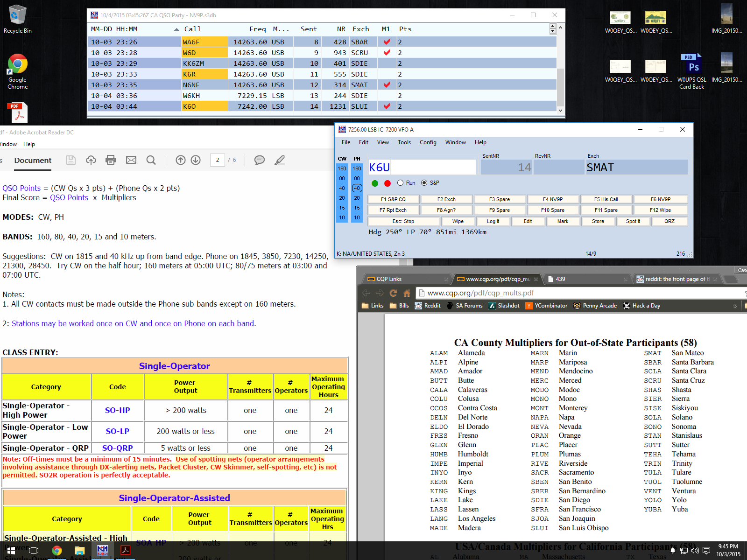
Task: Open the Config menu
Action: tap(428, 142)
